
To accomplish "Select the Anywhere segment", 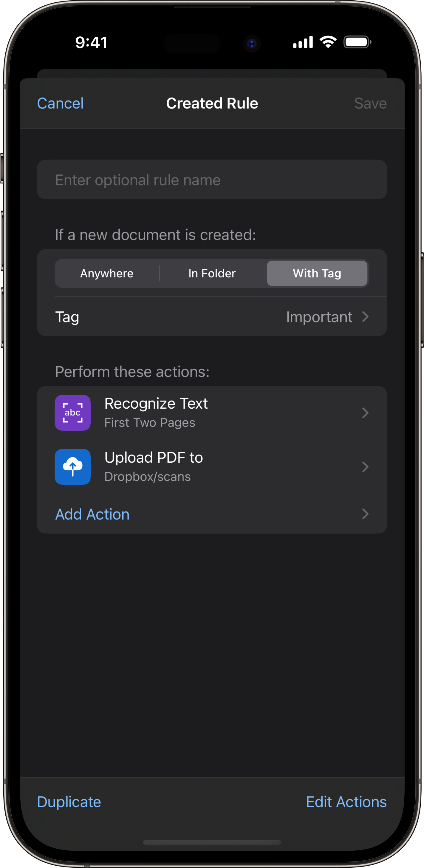I will pyautogui.click(x=107, y=273).
